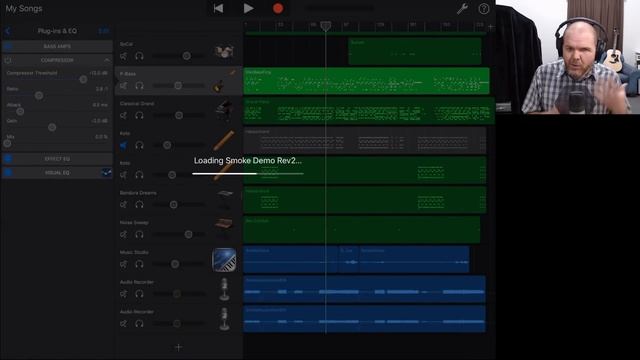640x360 pixels.
Task: Select the SoCal drum kit instrument icon
Action: click(x=224, y=51)
